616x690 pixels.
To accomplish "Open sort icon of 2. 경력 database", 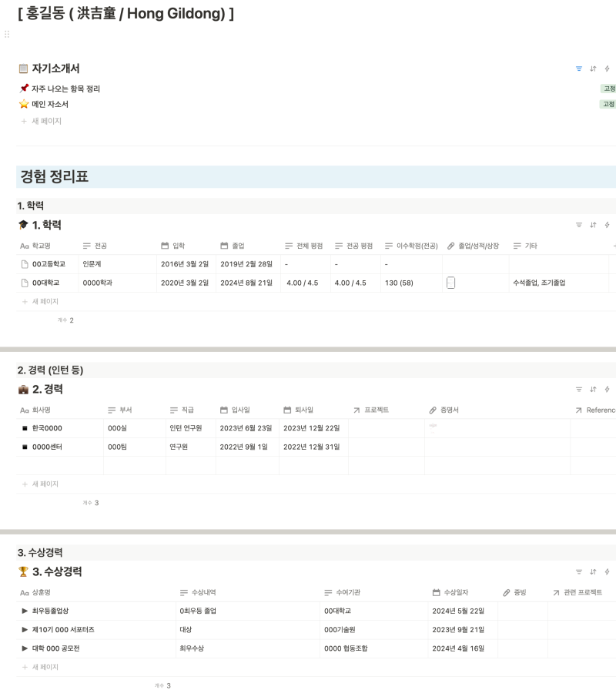I will [593, 389].
